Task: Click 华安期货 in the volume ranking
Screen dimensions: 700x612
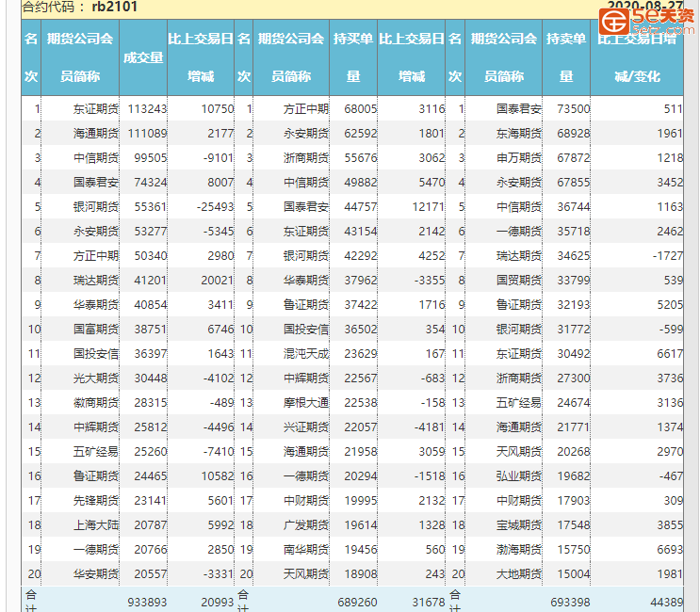Action: [96, 575]
